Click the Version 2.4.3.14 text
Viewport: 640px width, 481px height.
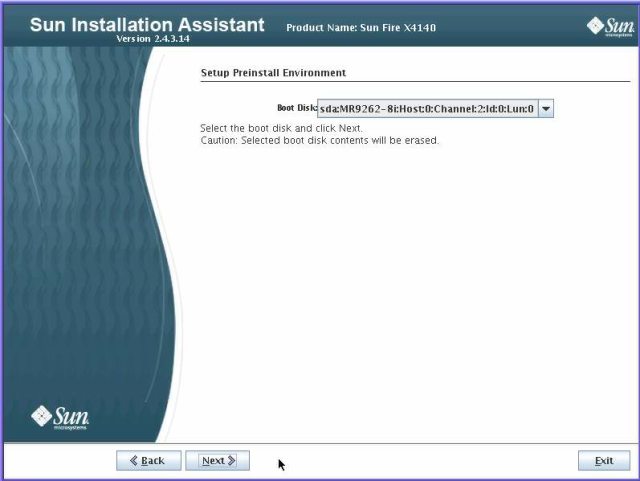(x=153, y=39)
